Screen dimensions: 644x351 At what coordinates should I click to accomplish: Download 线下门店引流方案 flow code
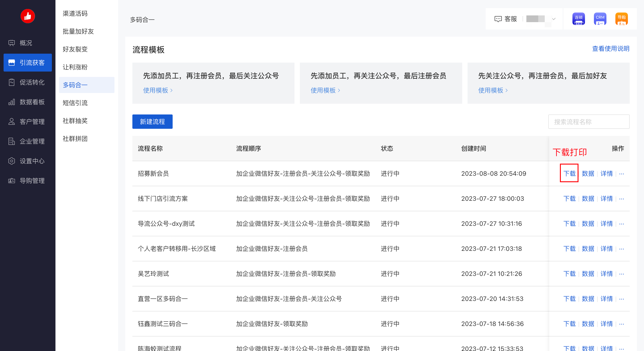(x=569, y=199)
